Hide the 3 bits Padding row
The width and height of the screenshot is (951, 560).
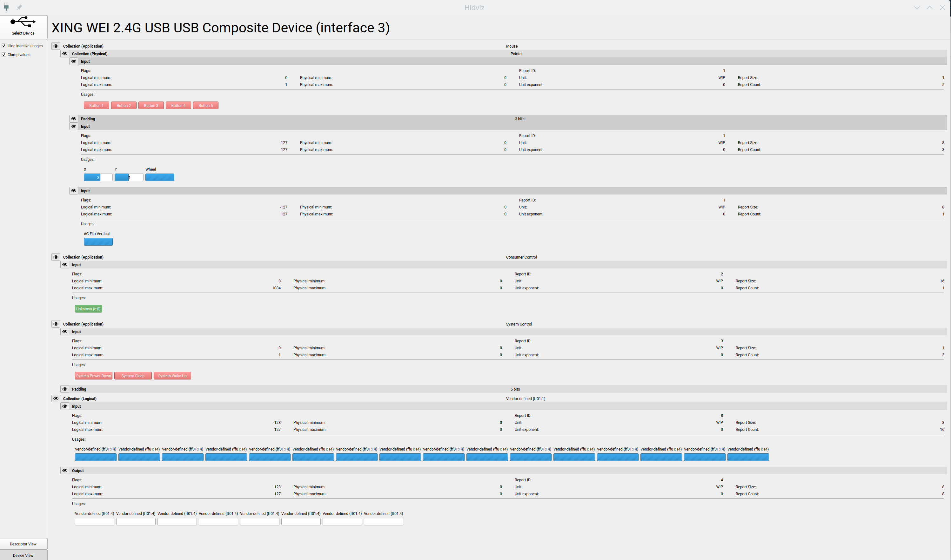point(74,118)
